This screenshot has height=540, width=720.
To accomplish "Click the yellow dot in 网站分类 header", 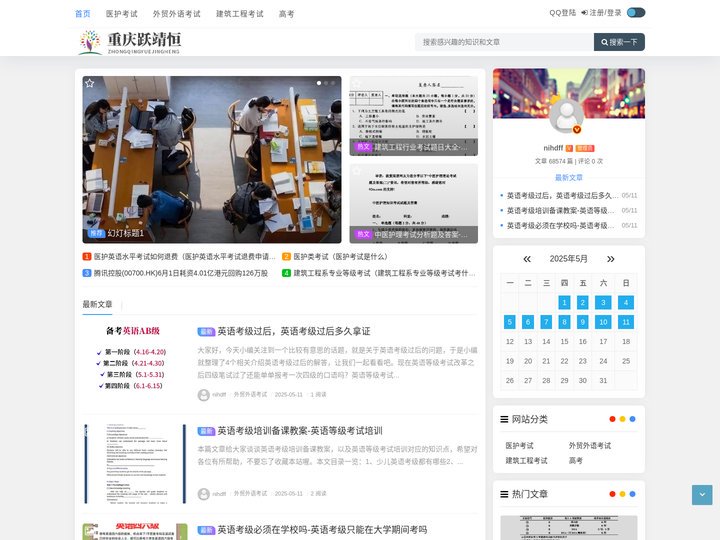I will pyautogui.click(x=622, y=419).
